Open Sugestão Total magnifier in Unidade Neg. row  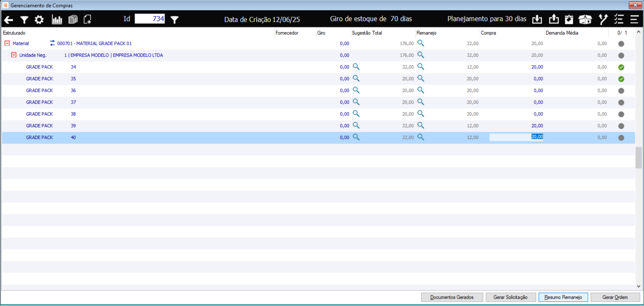tap(420, 55)
